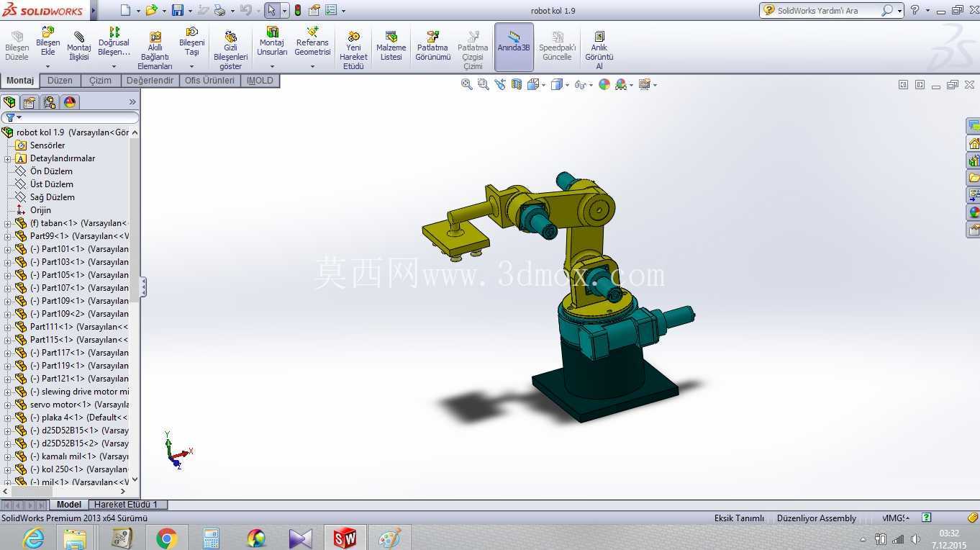Select the Üst Düzlem plane

tap(52, 184)
